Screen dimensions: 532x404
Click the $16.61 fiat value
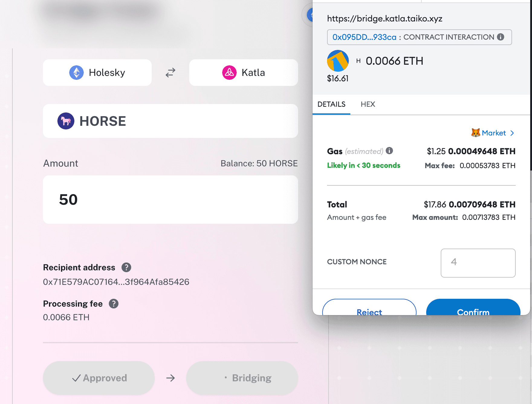click(x=338, y=79)
